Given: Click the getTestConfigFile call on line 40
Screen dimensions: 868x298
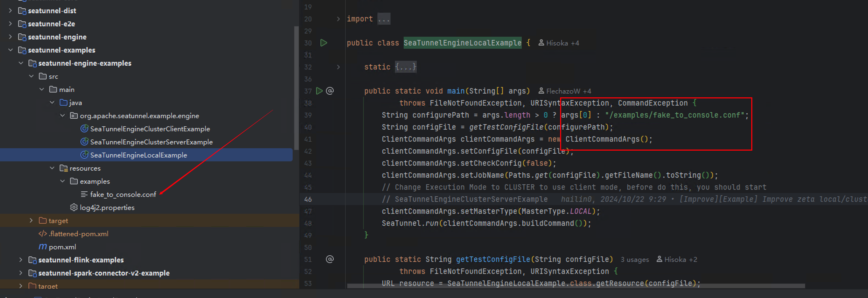Looking at the screenshot, I should (506, 127).
